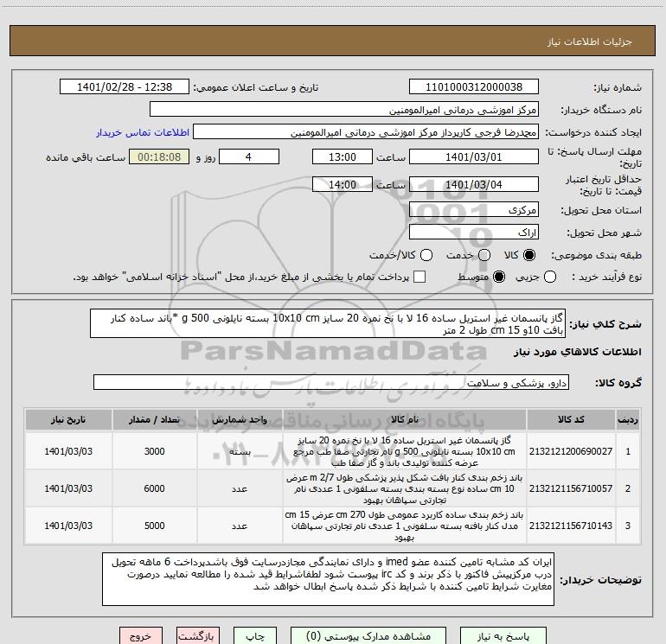666x644 pixels.
Task: Click the شماره نیاز number field
Action: coord(474,87)
